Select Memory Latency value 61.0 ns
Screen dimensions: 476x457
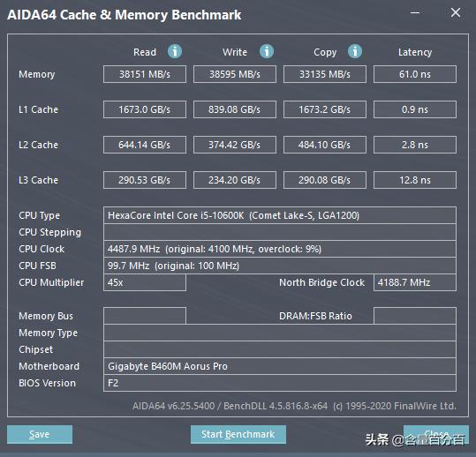tap(415, 74)
